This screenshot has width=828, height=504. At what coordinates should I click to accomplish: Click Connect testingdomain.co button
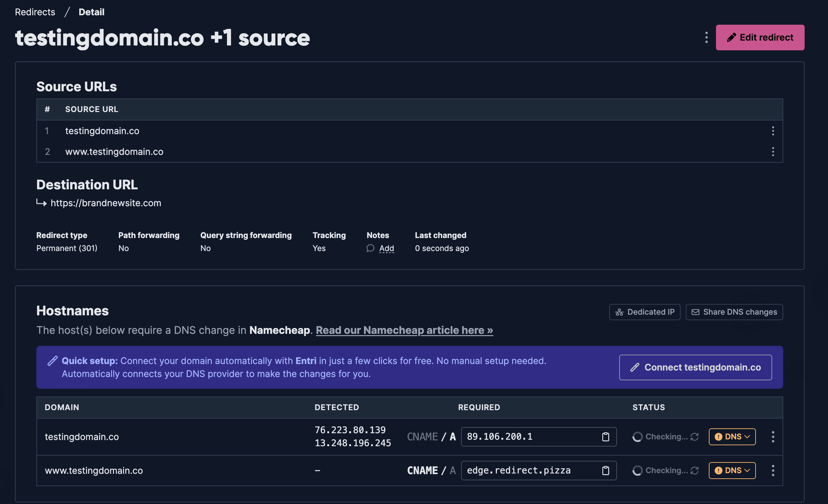click(695, 367)
